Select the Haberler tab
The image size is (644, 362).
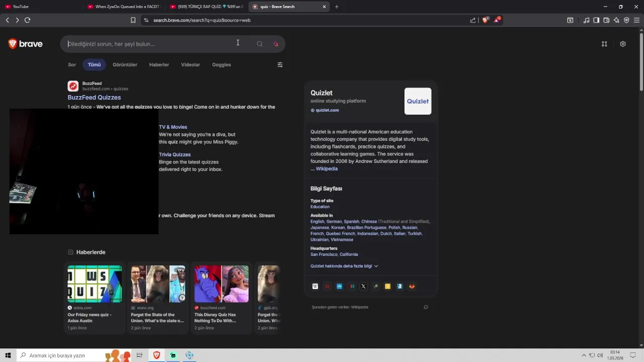pyautogui.click(x=159, y=64)
